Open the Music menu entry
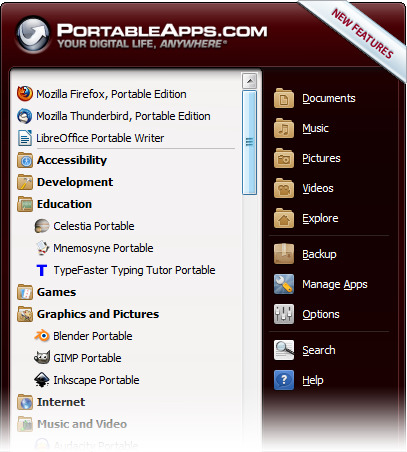The image size is (407, 452). tap(315, 128)
